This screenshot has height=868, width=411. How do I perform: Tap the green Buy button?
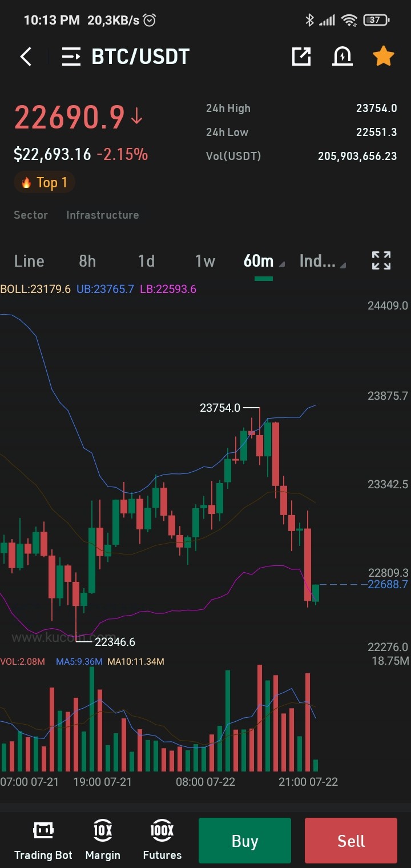click(x=245, y=841)
